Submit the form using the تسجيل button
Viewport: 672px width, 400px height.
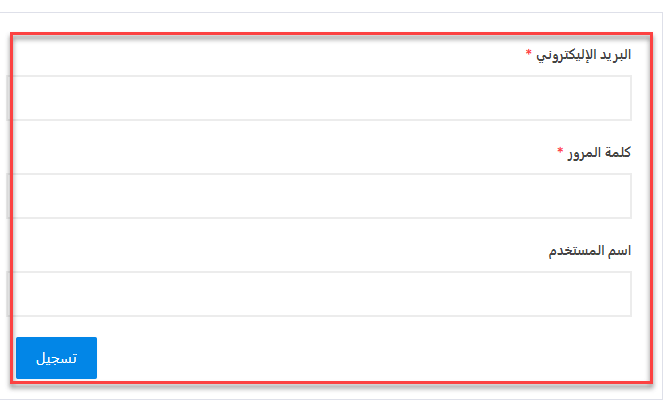coord(56,358)
